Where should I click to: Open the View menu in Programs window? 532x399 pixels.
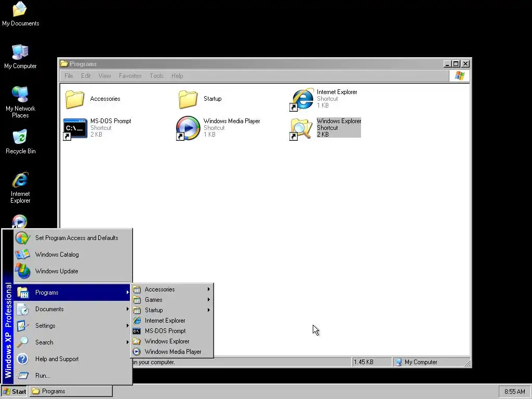tap(104, 76)
